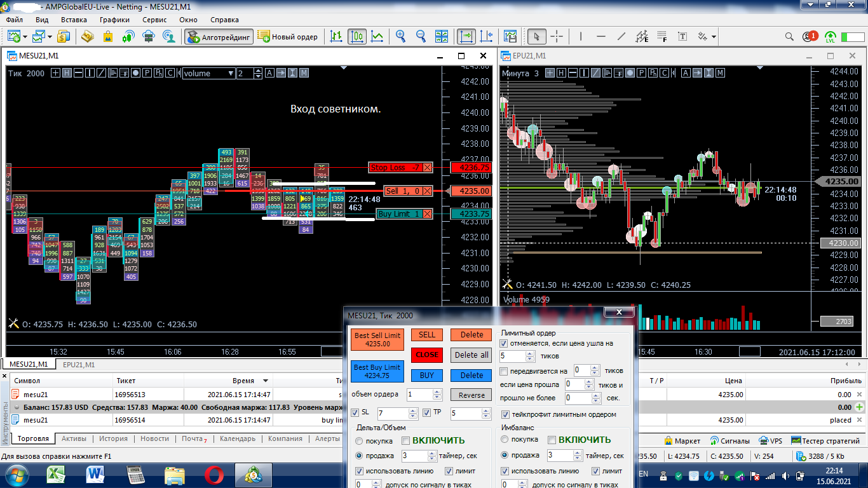
Task: Click the green LVL icon in toolbar
Action: tap(830, 36)
